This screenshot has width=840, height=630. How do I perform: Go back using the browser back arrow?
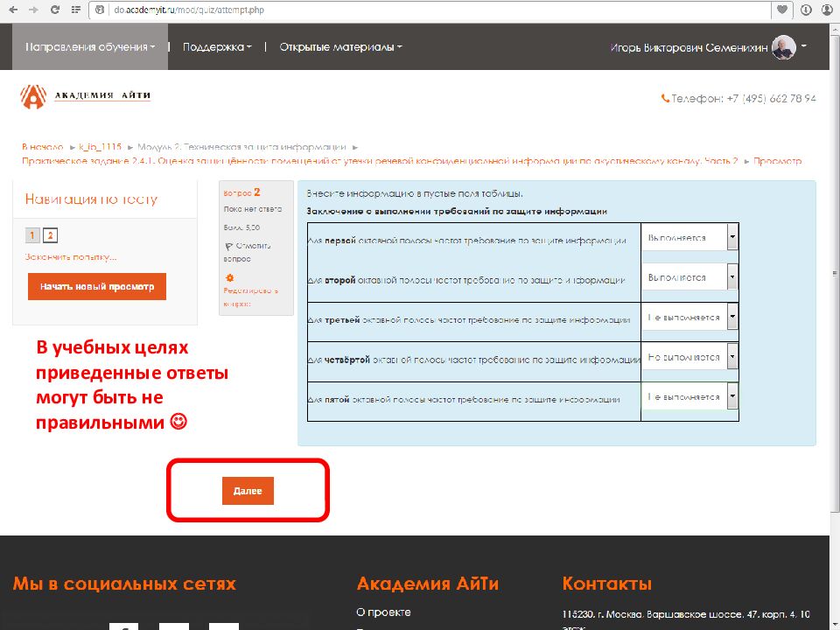[12, 11]
